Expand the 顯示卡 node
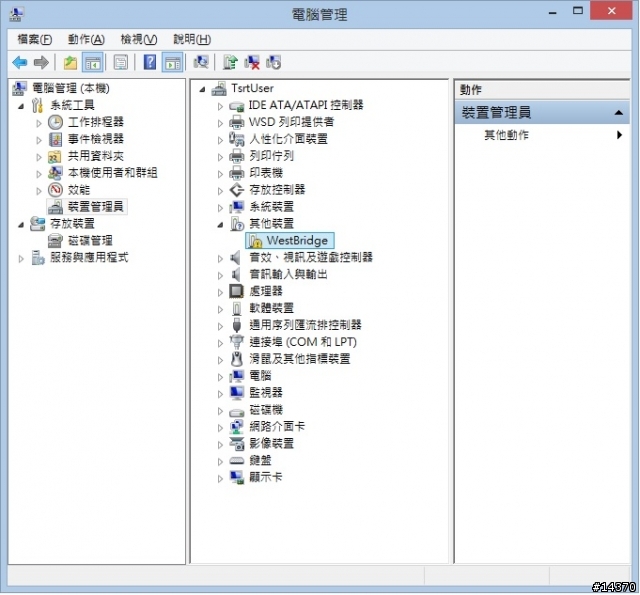This screenshot has height=595, width=640. (220, 479)
